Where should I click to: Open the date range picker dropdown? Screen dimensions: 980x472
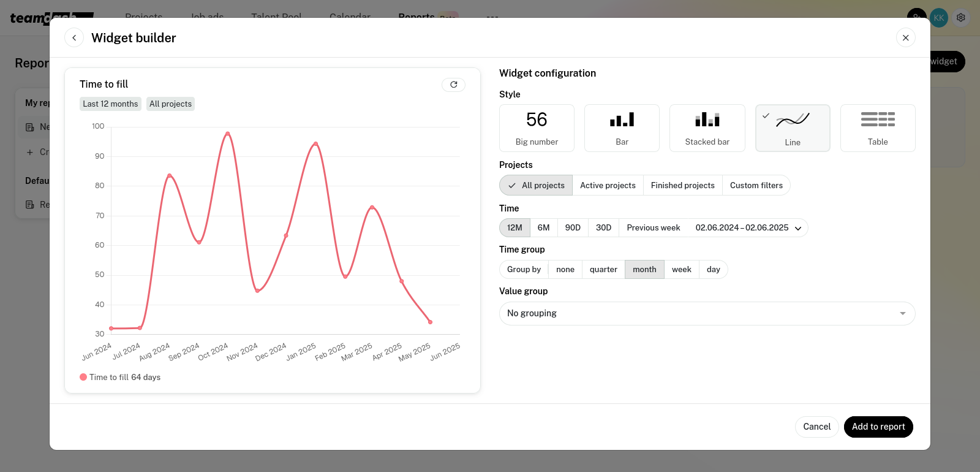pos(748,228)
